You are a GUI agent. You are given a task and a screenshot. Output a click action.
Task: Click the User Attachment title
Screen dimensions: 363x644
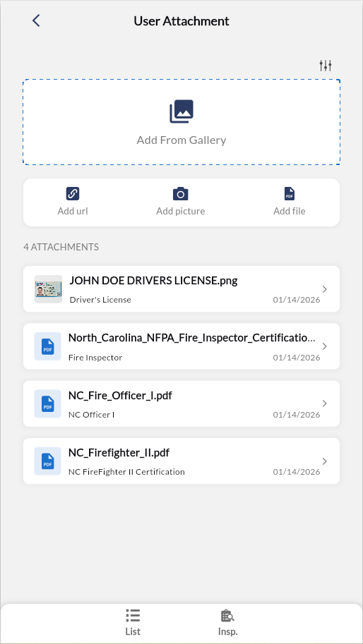(x=181, y=21)
